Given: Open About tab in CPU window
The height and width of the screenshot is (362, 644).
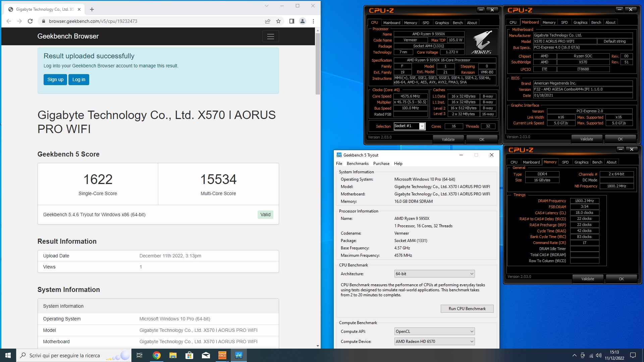Looking at the screenshot, I should [472, 23].
